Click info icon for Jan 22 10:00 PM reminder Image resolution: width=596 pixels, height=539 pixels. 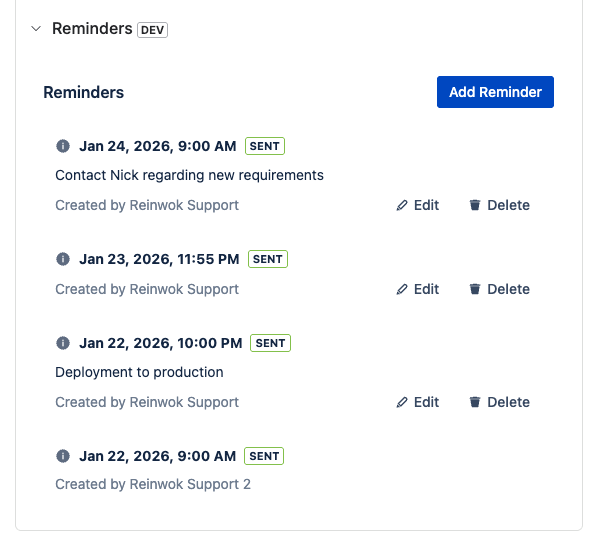click(63, 343)
